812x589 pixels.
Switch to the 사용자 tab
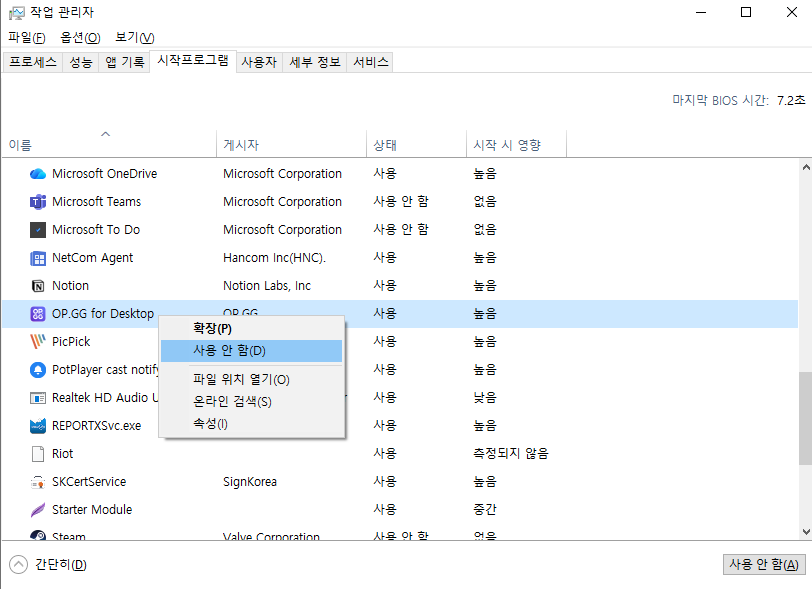click(x=259, y=62)
